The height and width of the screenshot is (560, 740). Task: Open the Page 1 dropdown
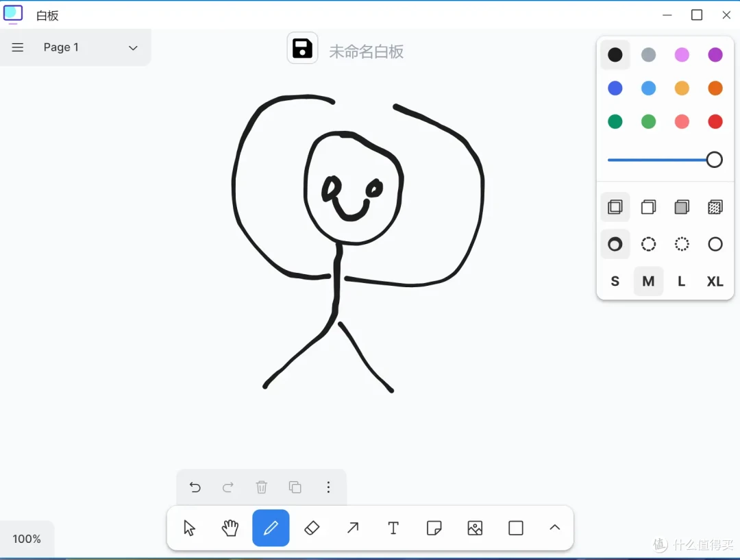click(x=90, y=47)
